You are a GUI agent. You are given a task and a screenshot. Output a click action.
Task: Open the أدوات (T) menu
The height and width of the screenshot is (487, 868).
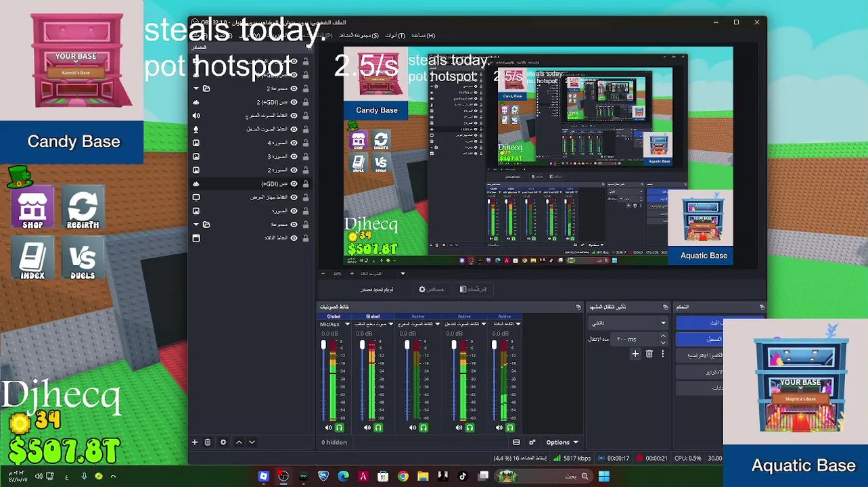(395, 35)
